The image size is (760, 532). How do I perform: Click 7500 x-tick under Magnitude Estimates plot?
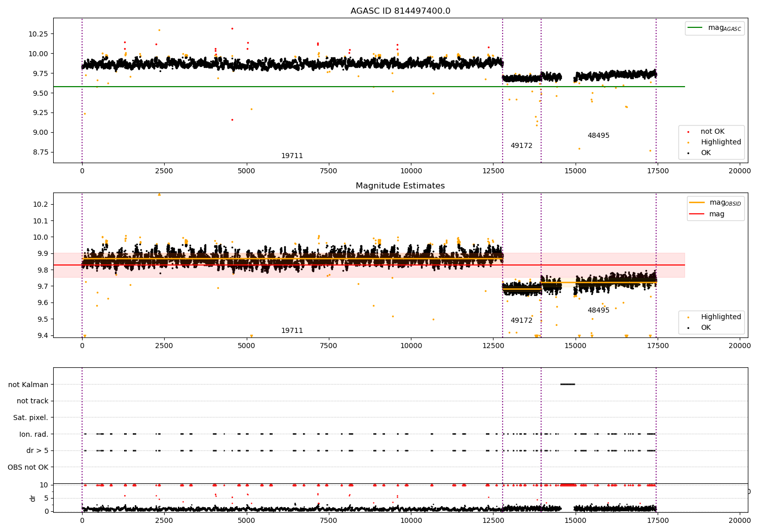(329, 346)
